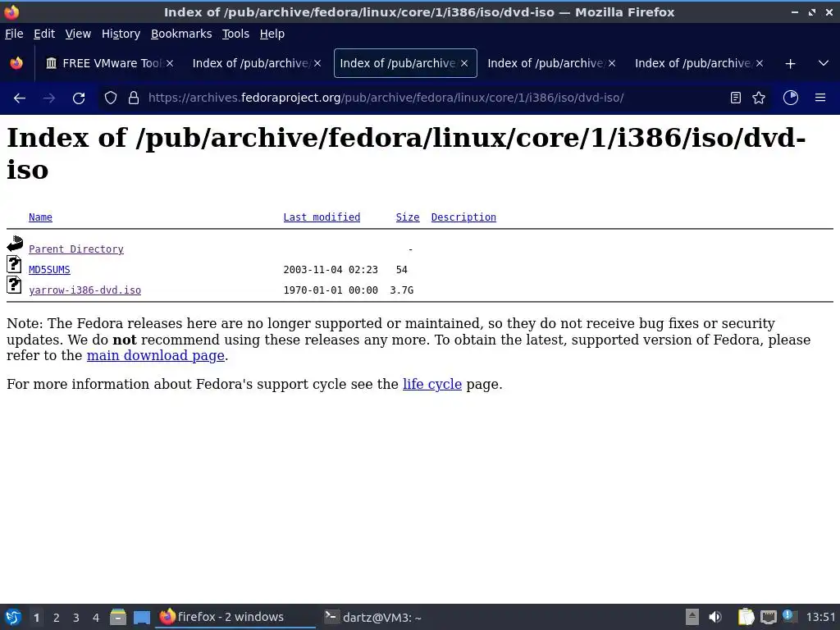Open the File menu
This screenshot has width=840, height=630.
click(x=14, y=34)
